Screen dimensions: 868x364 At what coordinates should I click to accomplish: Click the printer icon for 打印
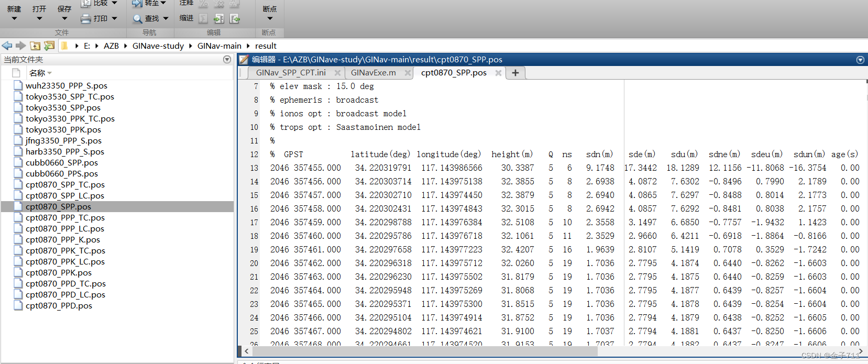(86, 19)
